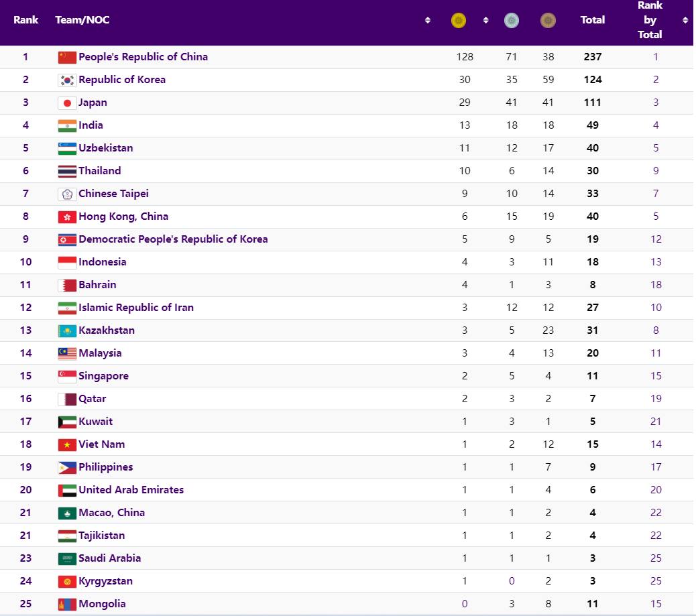Toggle sort arrows between gold and silver medal icons
The width and height of the screenshot is (696, 616).
[485, 20]
